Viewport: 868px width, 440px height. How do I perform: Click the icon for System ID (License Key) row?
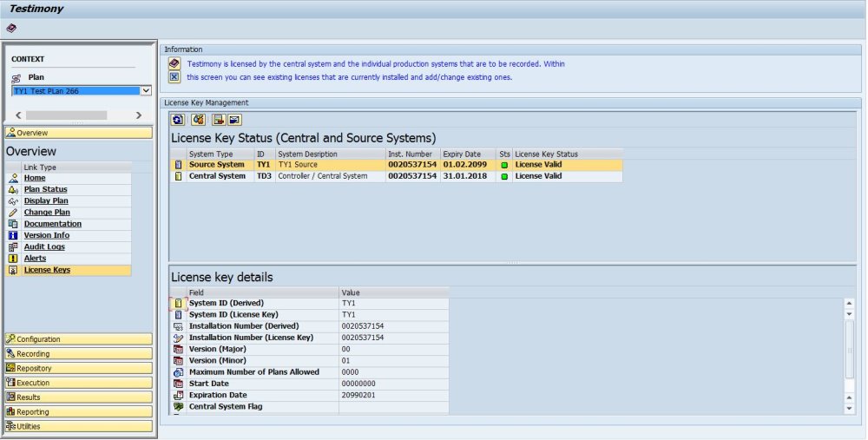178,315
